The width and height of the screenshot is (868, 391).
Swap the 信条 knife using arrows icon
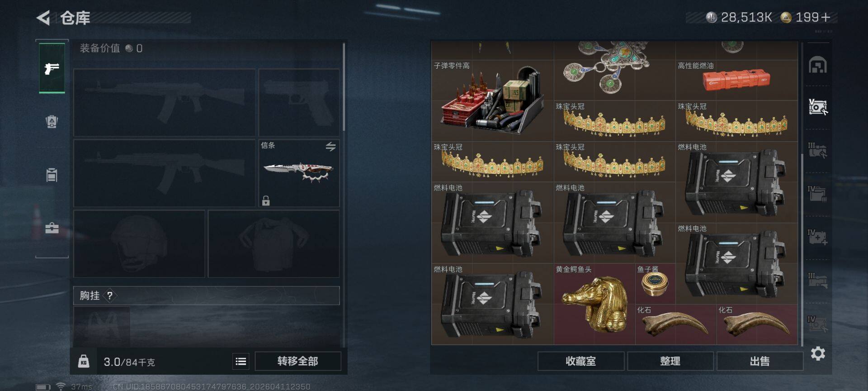coord(330,147)
